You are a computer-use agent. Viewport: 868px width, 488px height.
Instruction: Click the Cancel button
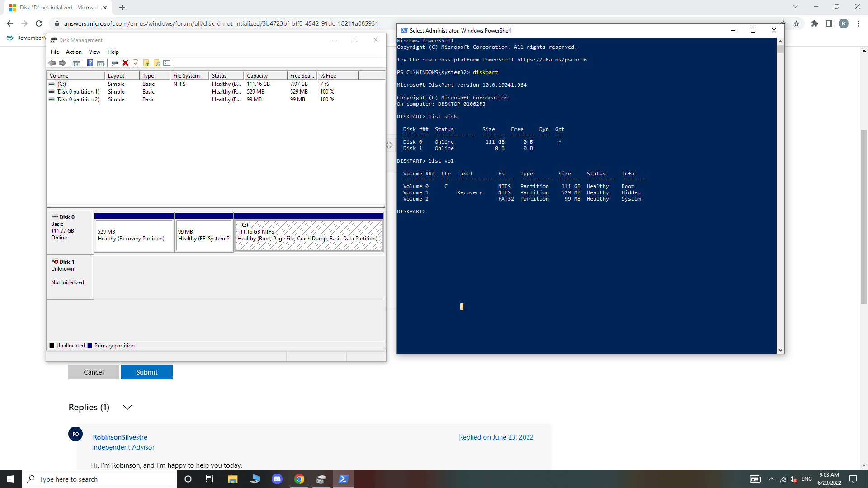click(94, 372)
